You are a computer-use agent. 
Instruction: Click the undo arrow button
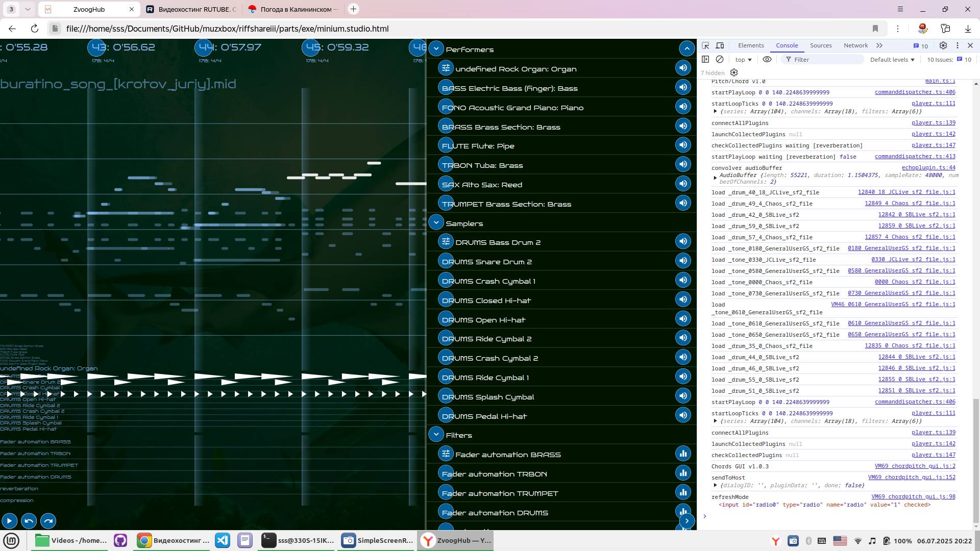coord(29,521)
